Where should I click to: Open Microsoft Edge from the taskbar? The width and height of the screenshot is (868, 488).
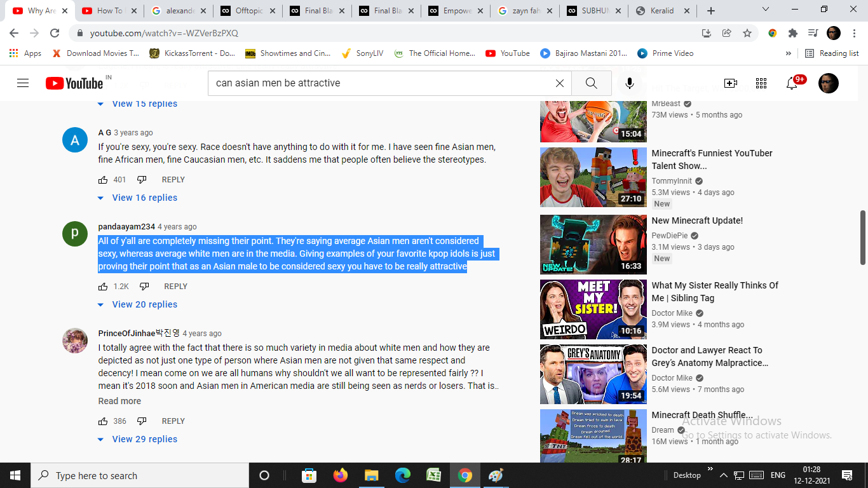click(x=403, y=475)
